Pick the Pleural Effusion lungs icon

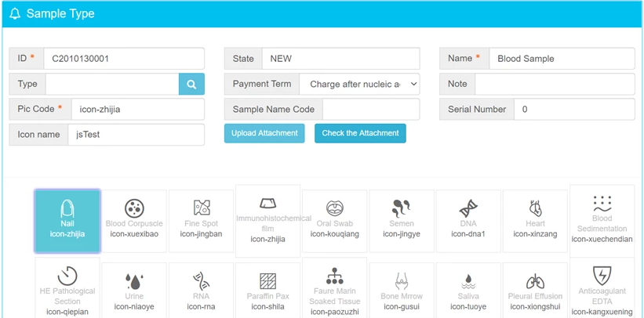tap(535, 281)
